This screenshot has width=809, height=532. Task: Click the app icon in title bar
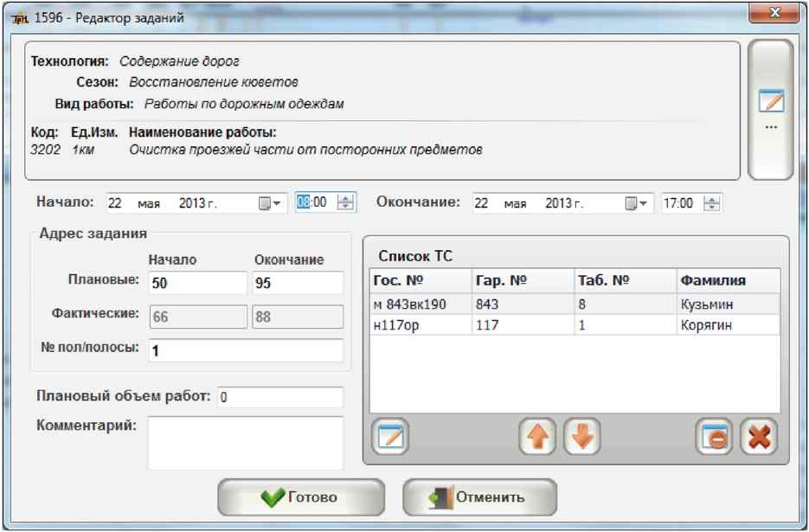click(x=19, y=18)
